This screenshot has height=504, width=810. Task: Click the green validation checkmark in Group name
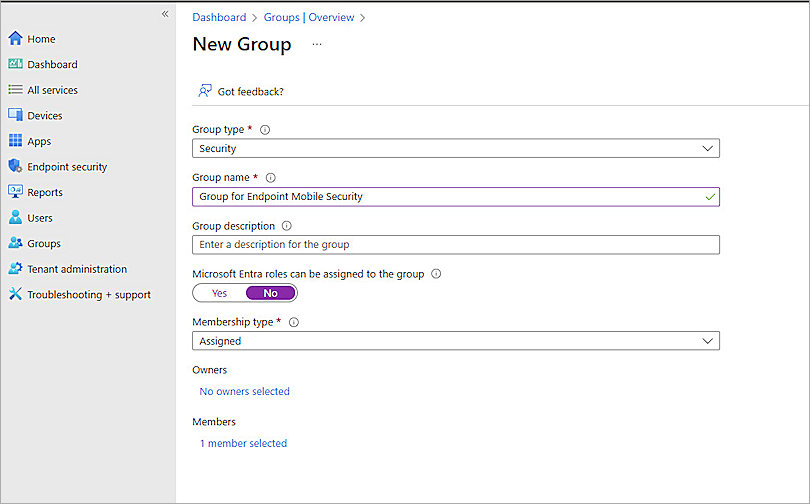point(710,197)
